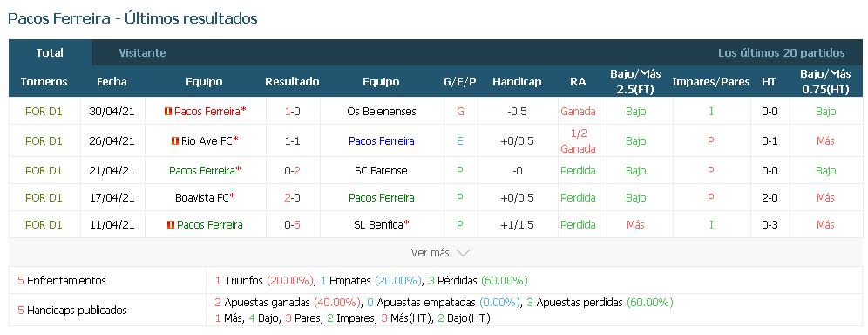Click POR D1 tournament on 11/04/21 row
This screenshot has width=868, height=335.
point(44,225)
